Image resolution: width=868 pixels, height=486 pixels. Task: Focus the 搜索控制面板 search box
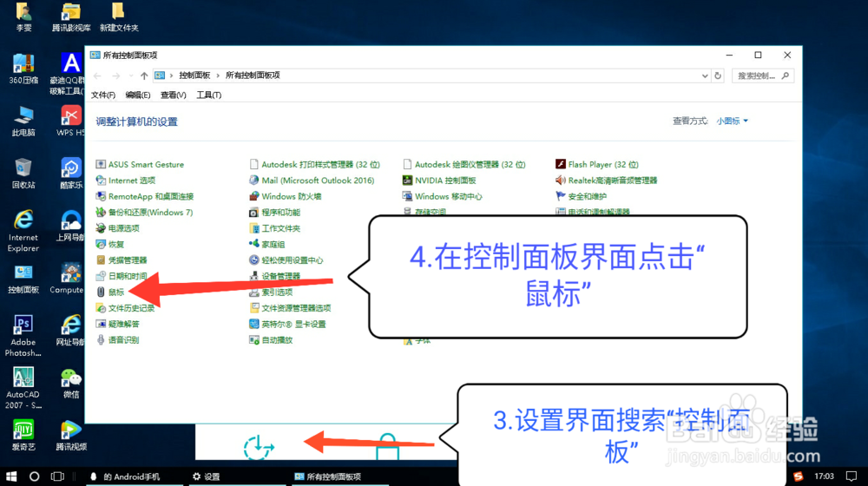pos(763,76)
